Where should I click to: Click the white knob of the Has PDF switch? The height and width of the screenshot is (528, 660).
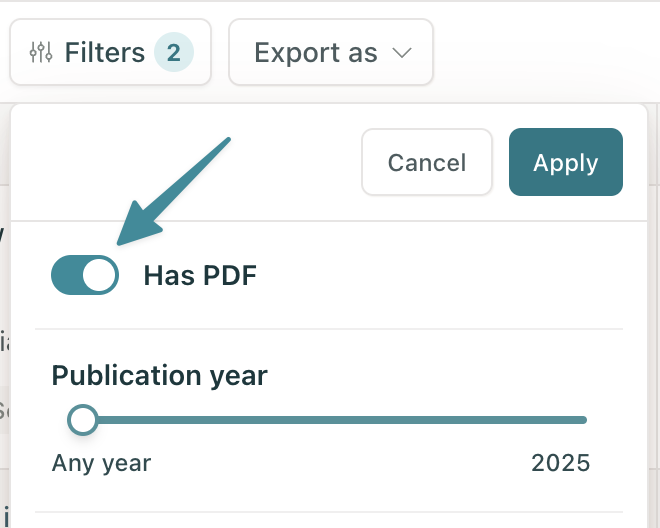pos(99,275)
